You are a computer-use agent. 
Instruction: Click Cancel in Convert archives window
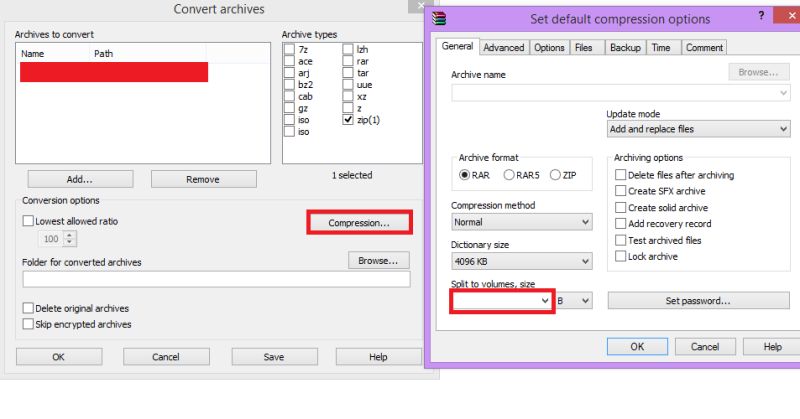166,357
